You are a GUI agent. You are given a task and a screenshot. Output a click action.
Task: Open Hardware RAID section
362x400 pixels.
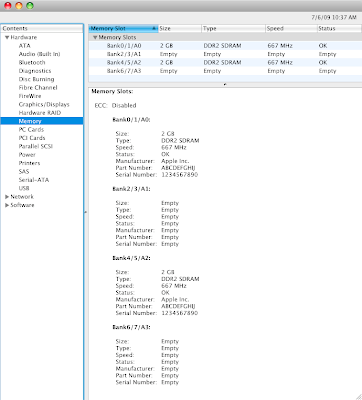tap(40, 113)
